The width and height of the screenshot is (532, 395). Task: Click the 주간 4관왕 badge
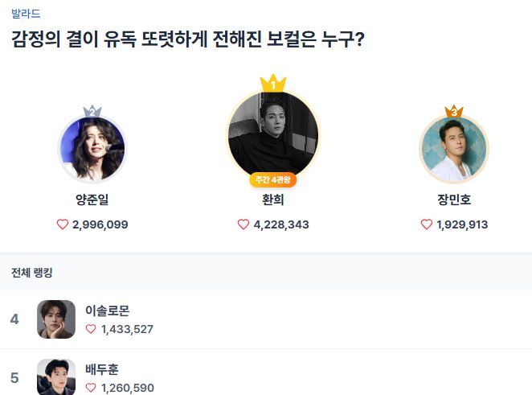click(273, 179)
